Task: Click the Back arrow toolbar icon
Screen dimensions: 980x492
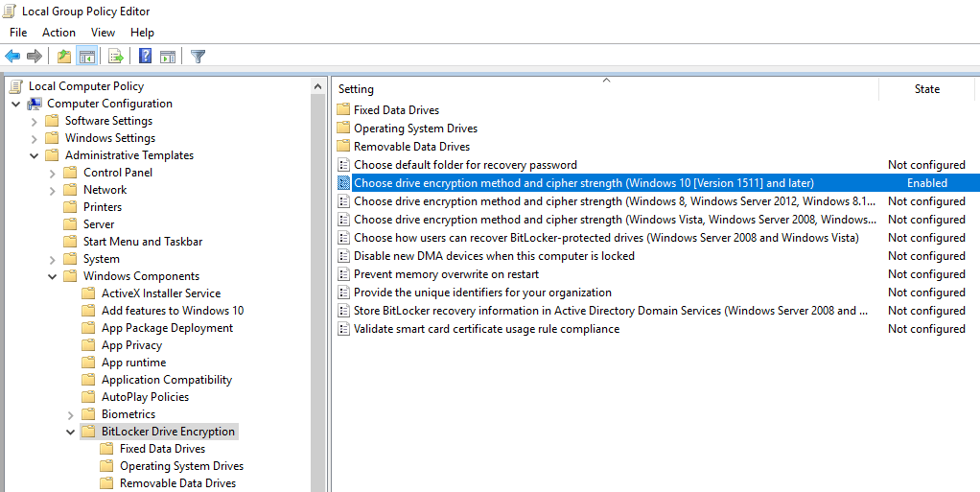Action: (12, 57)
